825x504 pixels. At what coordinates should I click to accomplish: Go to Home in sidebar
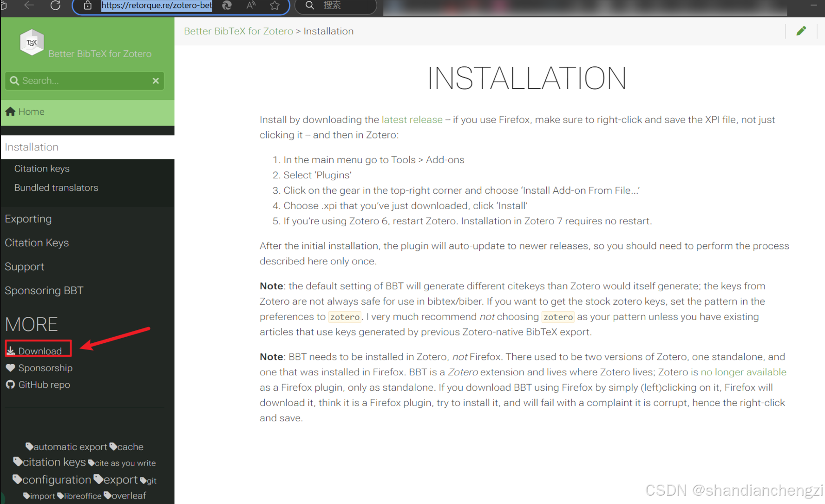coord(87,112)
